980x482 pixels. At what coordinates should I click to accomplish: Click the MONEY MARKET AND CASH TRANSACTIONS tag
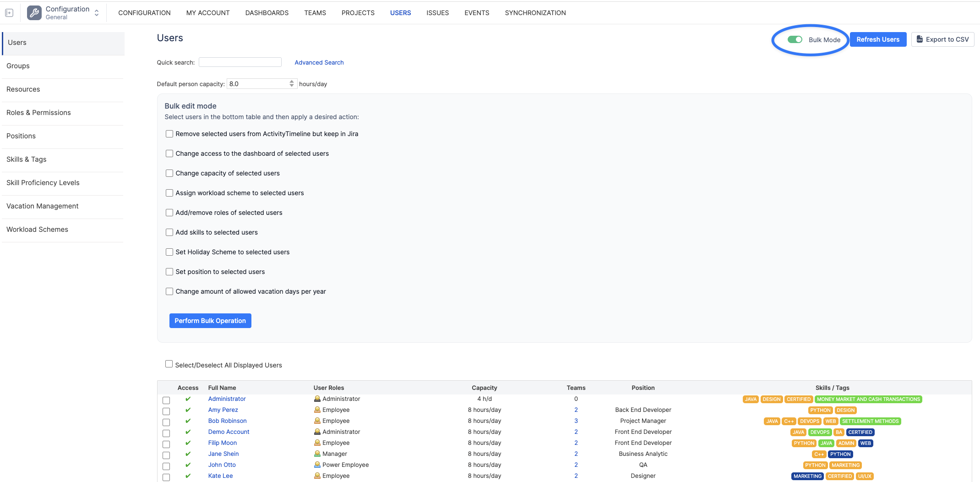click(x=868, y=400)
